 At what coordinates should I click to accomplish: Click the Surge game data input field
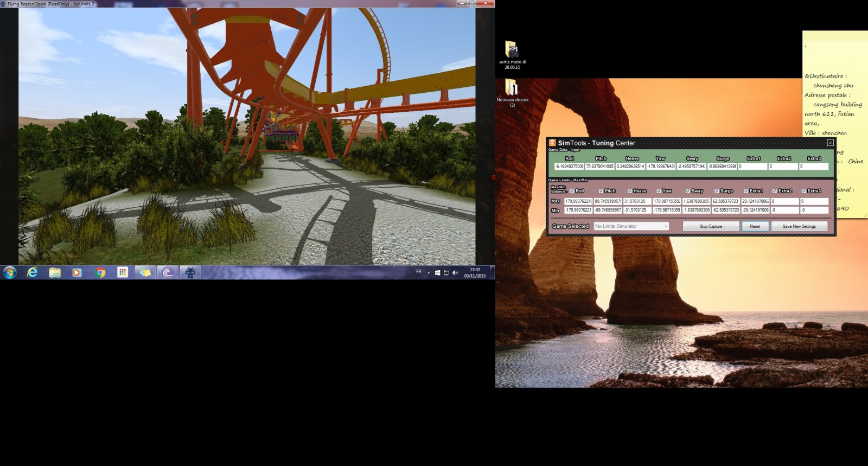pyautogui.click(x=722, y=167)
